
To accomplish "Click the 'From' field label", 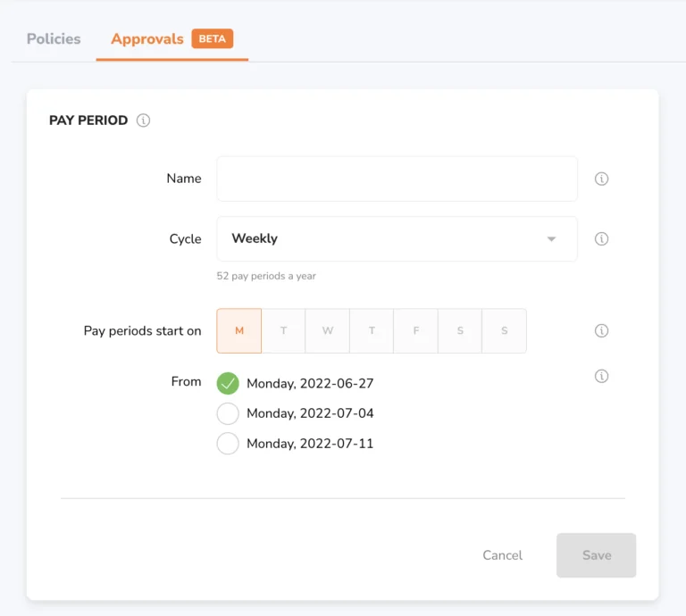I will (x=187, y=382).
